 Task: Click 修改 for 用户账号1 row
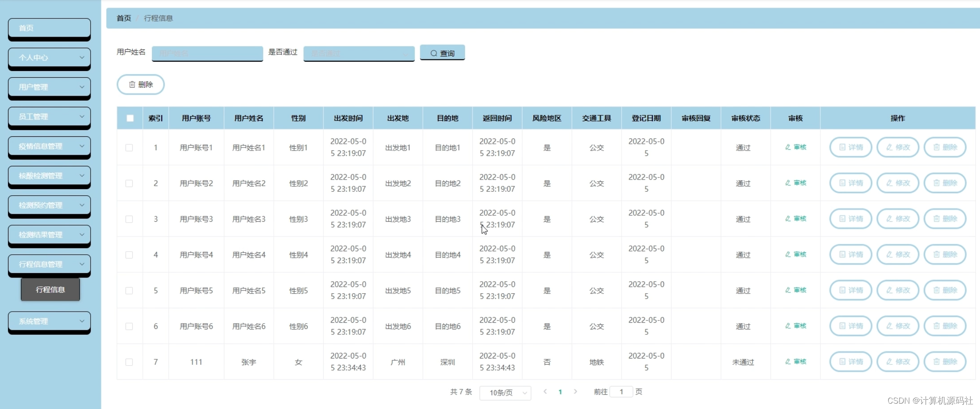tap(898, 147)
